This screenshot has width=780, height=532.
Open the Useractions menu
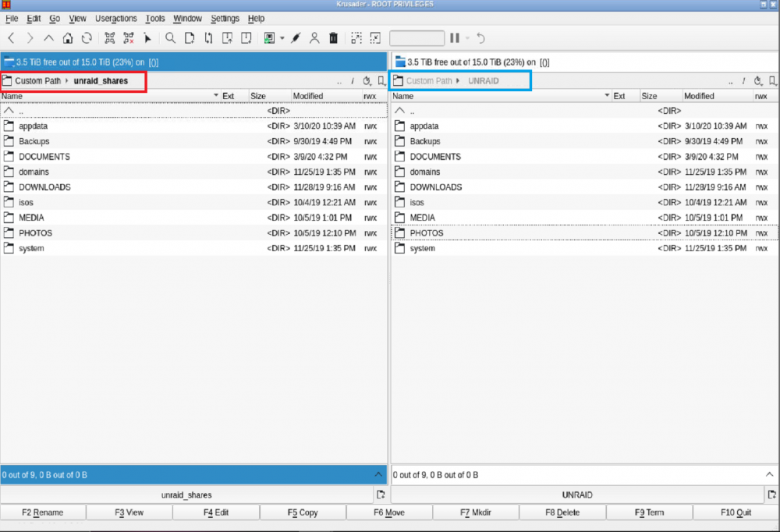(x=116, y=19)
